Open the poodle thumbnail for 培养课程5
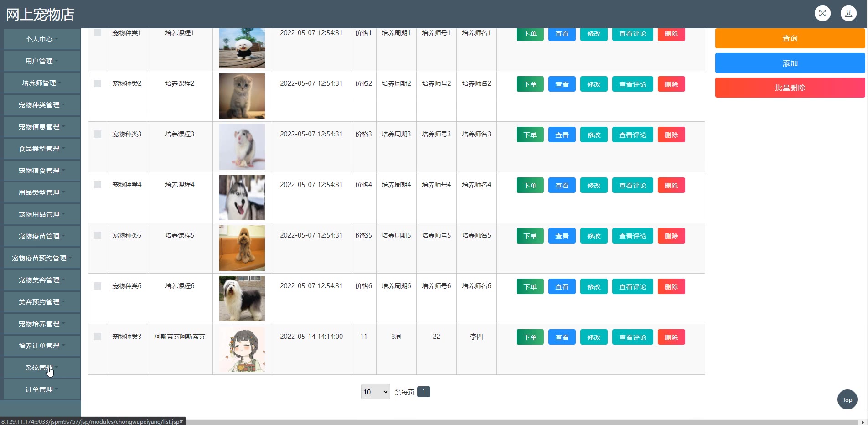Viewport: 868px width, 425px height. tap(242, 248)
